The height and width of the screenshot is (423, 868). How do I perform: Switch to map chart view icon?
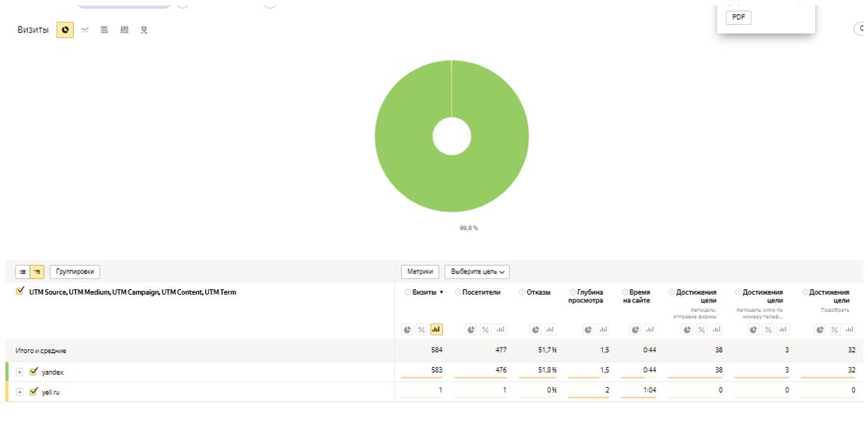coord(144,30)
